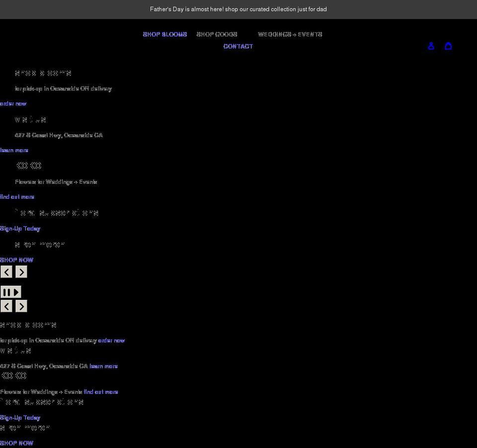The height and width of the screenshot is (448, 477).
Task: Click the previous arrow below the play controls
Action: tap(6, 306)
